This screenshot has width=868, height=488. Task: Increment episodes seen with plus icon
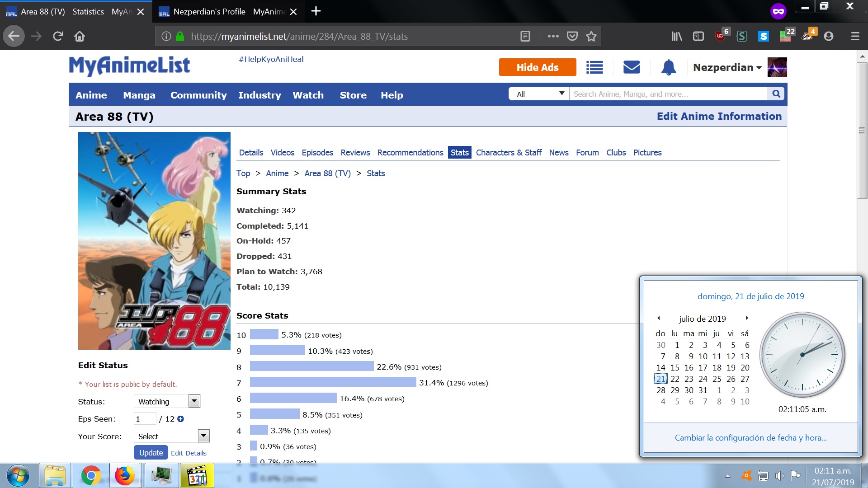point(181,419)
